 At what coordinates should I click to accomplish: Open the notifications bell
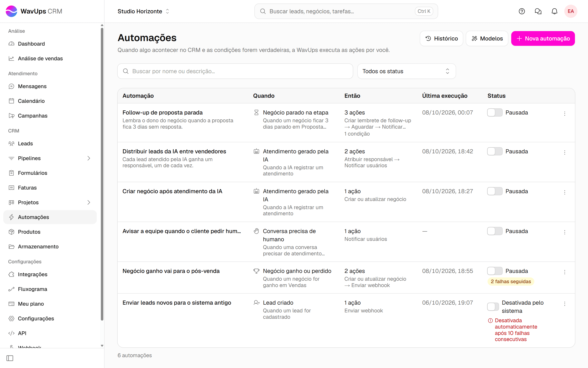coord(554,11)
